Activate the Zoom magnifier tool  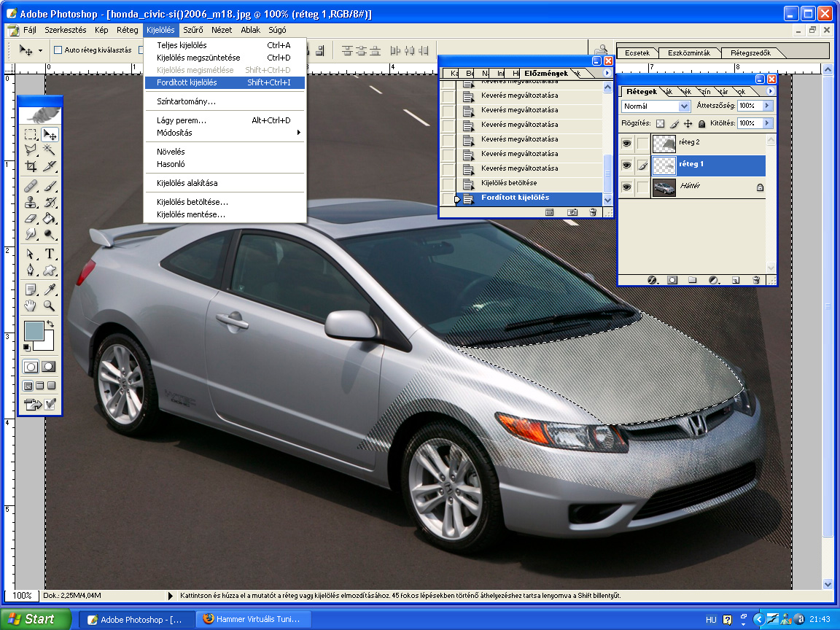50,306
